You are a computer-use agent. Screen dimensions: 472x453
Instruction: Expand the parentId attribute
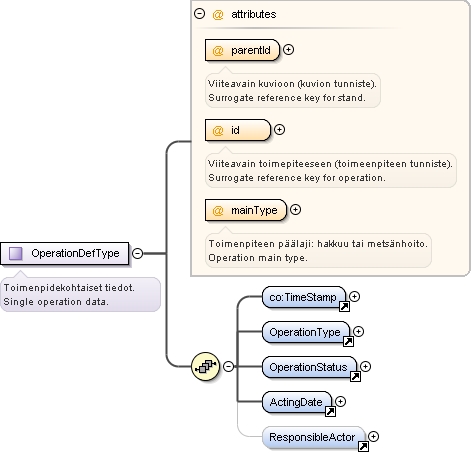288,50
